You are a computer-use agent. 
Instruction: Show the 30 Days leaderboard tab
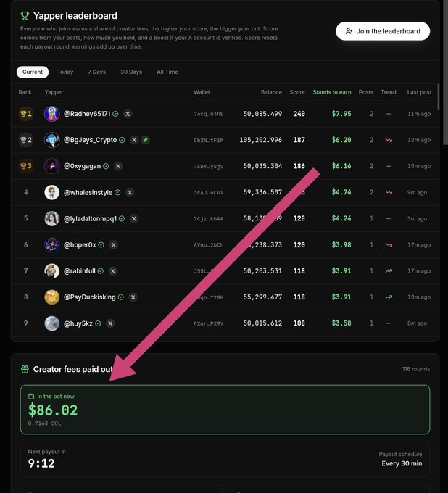[x=131, y=72]
